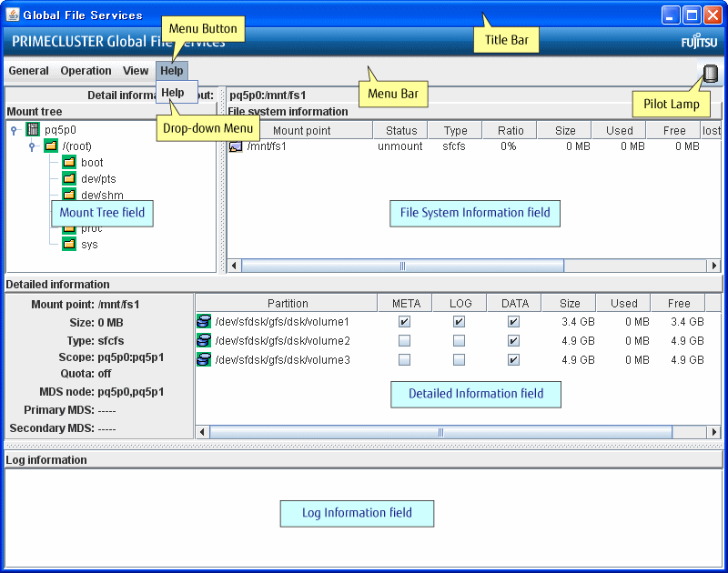Viewport: 728px width, 573px height.
Task: Open the View menu
Action: 136,71
